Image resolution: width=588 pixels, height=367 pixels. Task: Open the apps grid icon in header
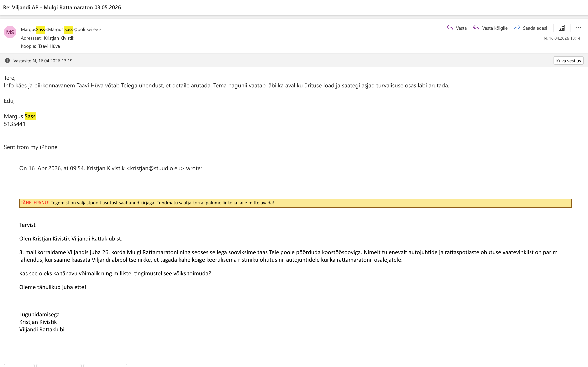pos(562,28)
